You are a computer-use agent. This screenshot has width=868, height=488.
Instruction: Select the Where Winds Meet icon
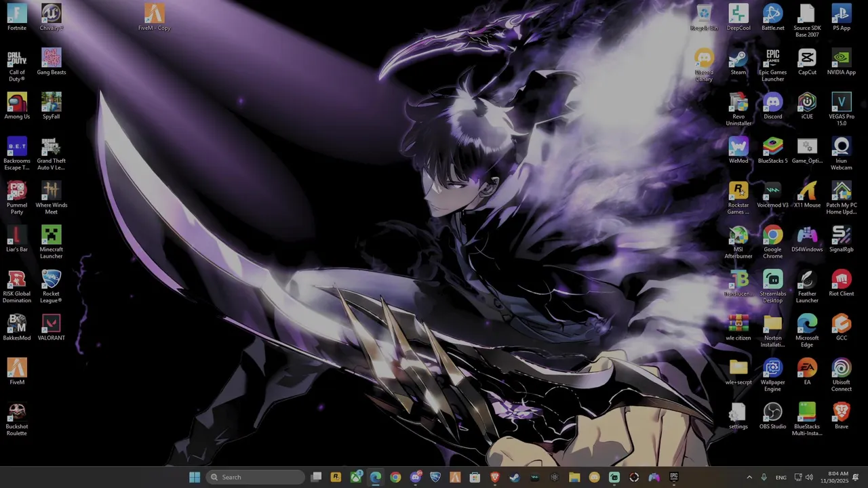click(x=52, y=198)
